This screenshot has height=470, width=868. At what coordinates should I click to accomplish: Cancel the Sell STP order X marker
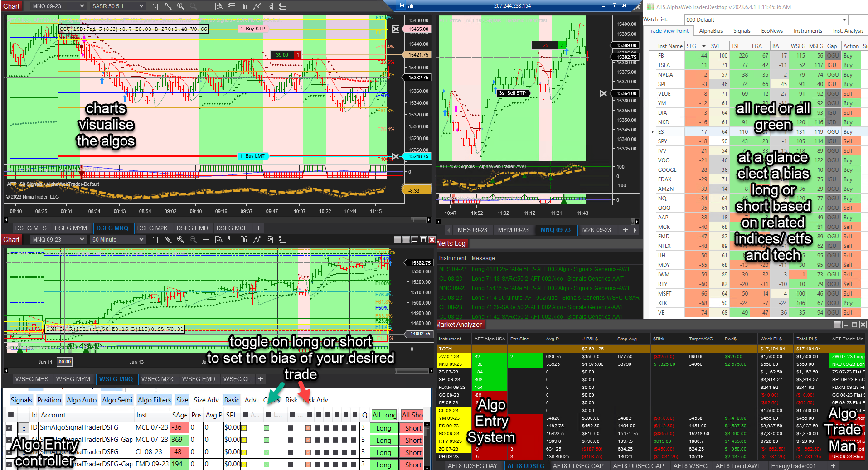click(x=604, y=93)
